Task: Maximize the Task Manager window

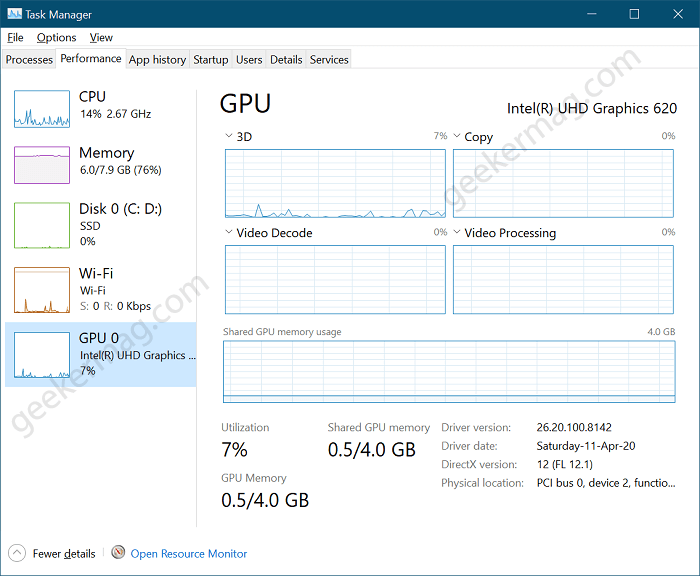Action: click(x=634, y=14)
